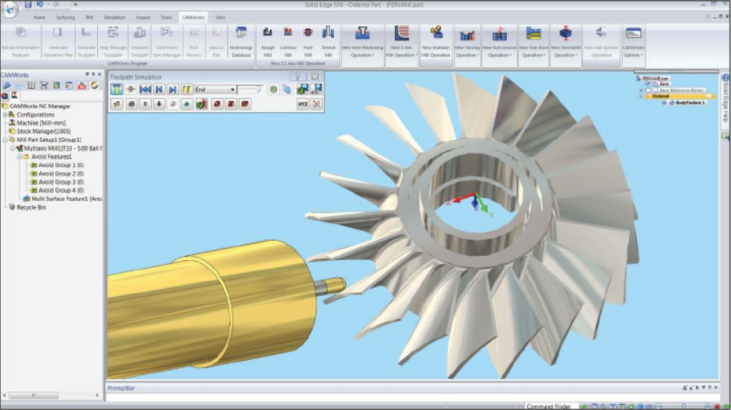Click the Toolpath Simulation help button
731x410 pixels.
point(297,77)
